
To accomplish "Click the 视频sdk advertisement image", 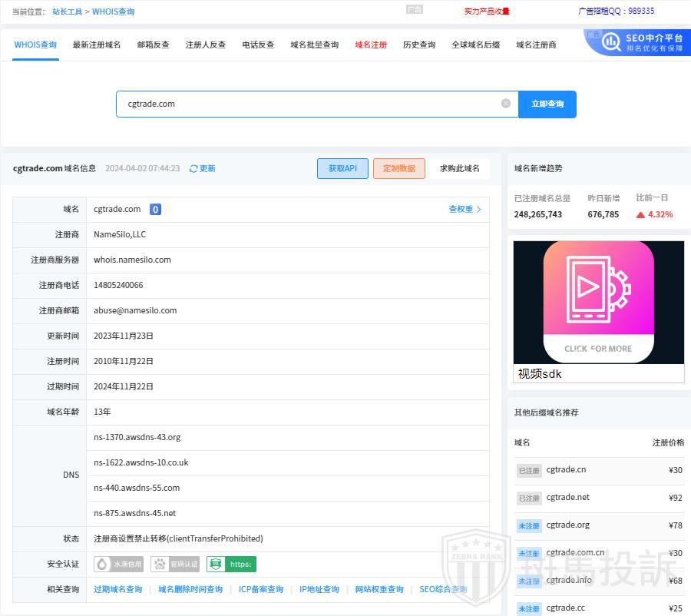I will point(598,303).
